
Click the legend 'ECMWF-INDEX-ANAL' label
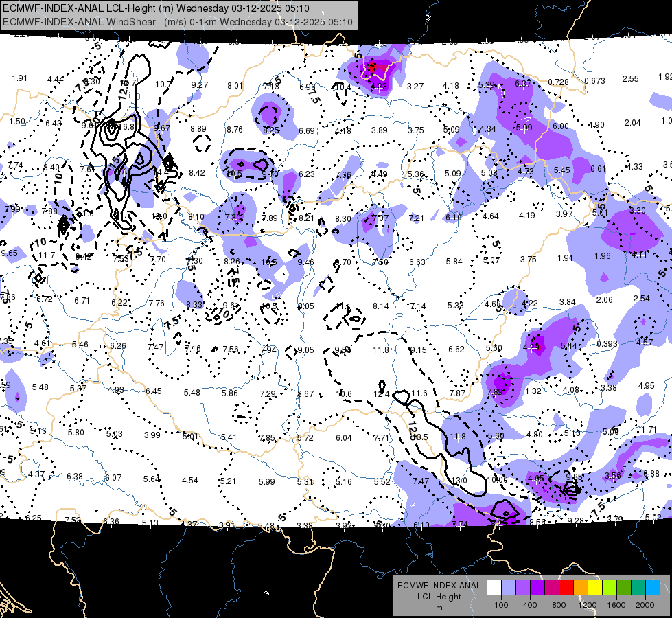(439, 586)
